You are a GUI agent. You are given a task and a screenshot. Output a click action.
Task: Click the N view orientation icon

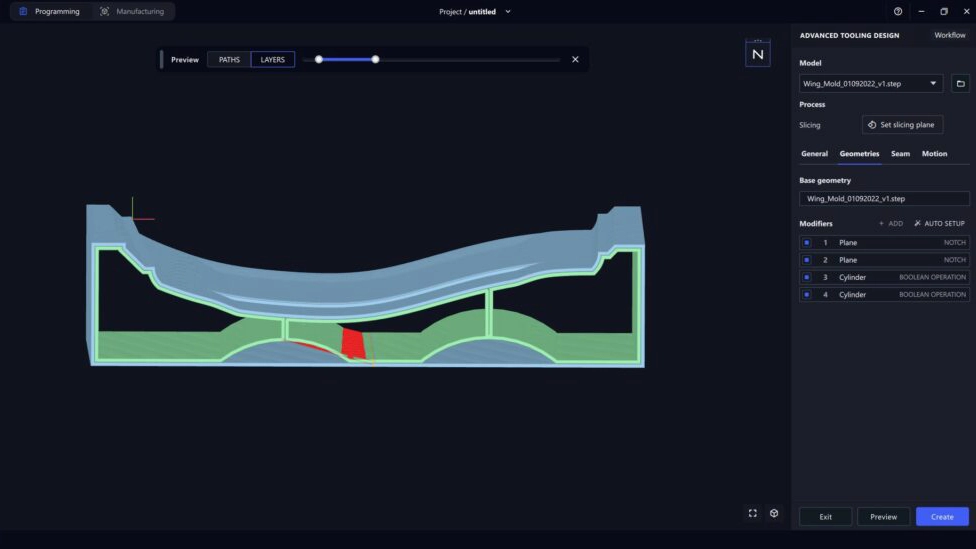(x=758, y=54)
